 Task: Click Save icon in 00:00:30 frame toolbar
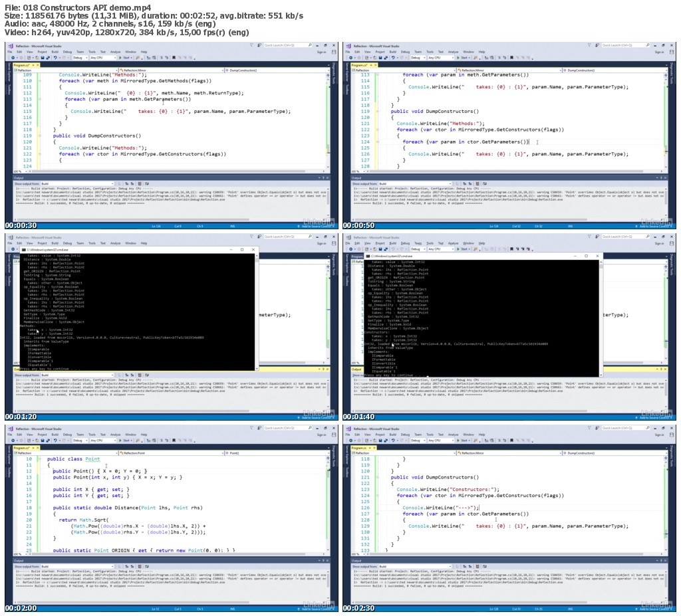[43, 58]
